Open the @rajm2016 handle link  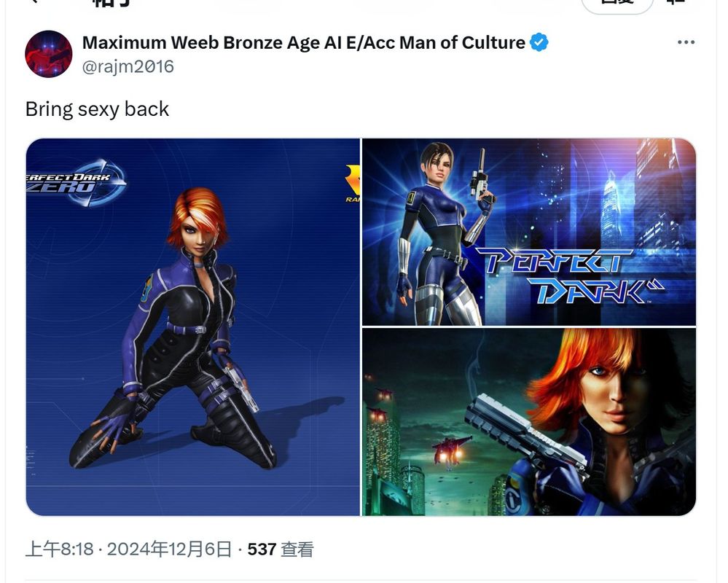pyautogui.click(x=128, y=66)
